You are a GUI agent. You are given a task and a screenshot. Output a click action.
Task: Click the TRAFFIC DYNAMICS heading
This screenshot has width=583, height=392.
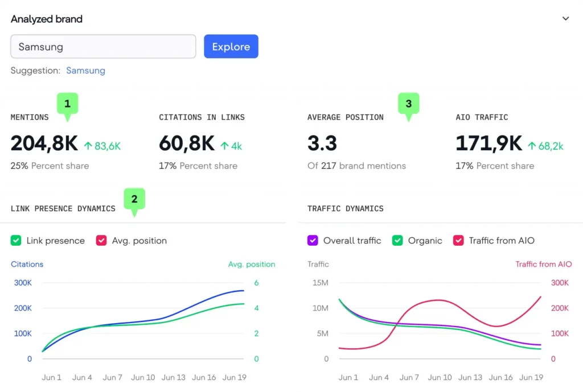[346, 208]
